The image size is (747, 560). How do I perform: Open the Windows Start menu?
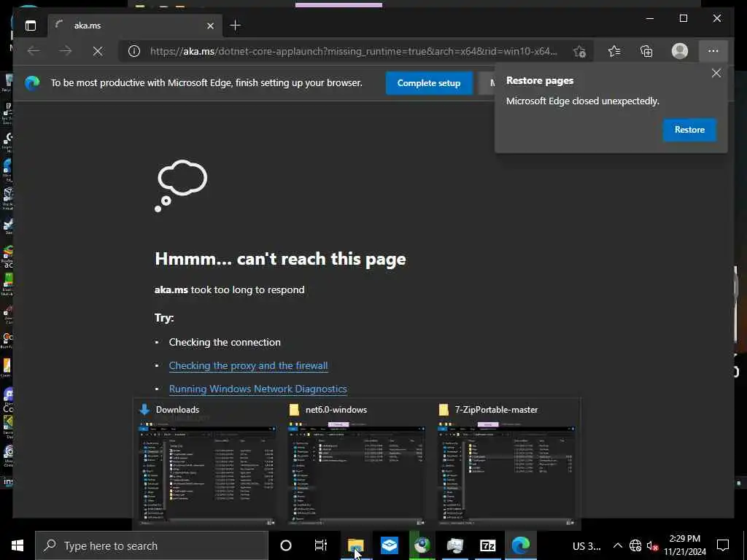(x=18, y=545)
